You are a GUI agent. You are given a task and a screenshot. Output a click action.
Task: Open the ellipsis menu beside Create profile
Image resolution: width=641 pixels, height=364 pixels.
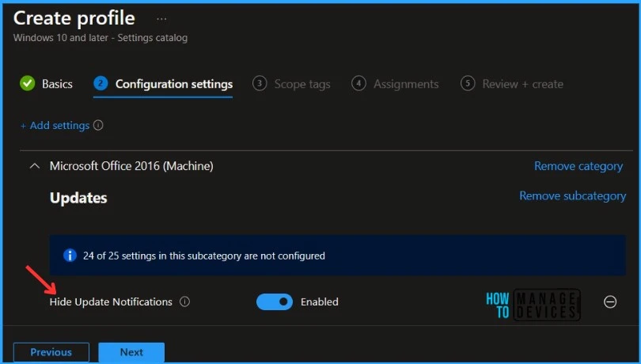[161, 19]
